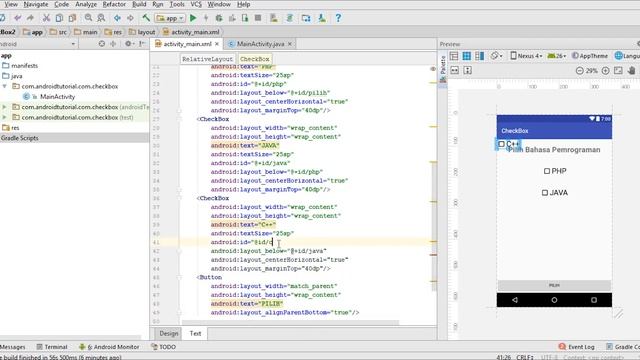The image size is (640, 360).
Task: Open the Analyze menu
Action: (x=86, y=4)
